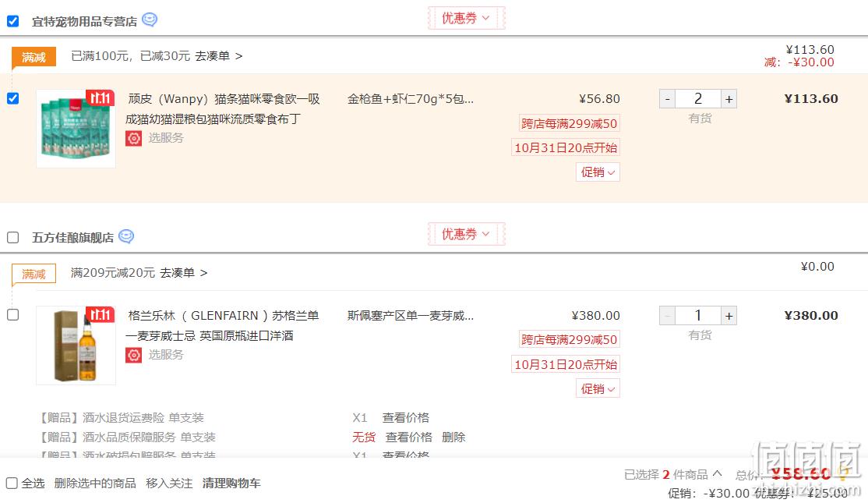
Task: Click 清理购物车 at the bottom bar
Action: point(231,484)
